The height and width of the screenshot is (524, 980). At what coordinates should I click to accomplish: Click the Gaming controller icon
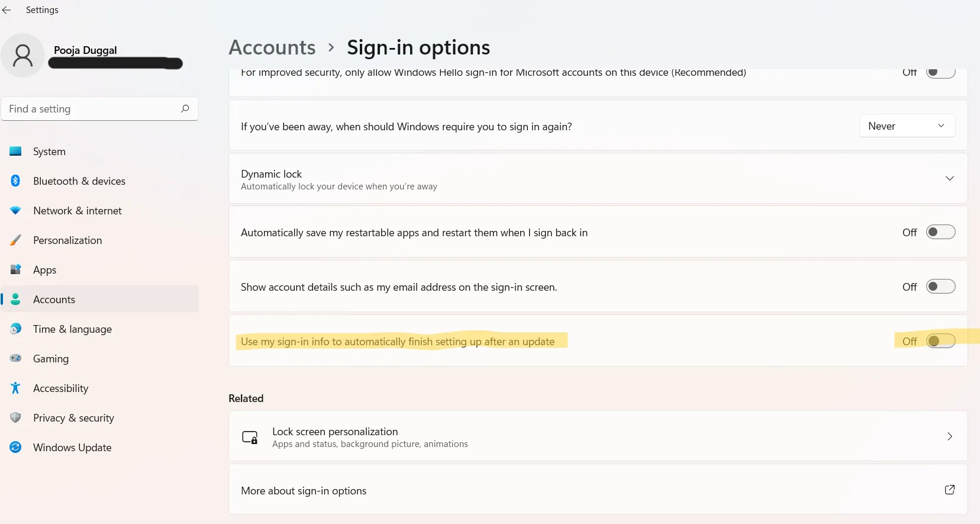point(16,358)
